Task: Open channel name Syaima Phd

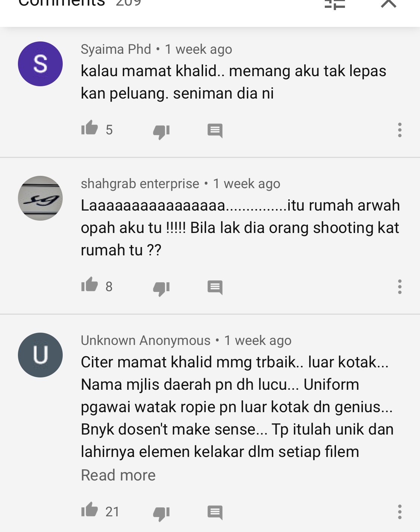Action: coord(116,49)
